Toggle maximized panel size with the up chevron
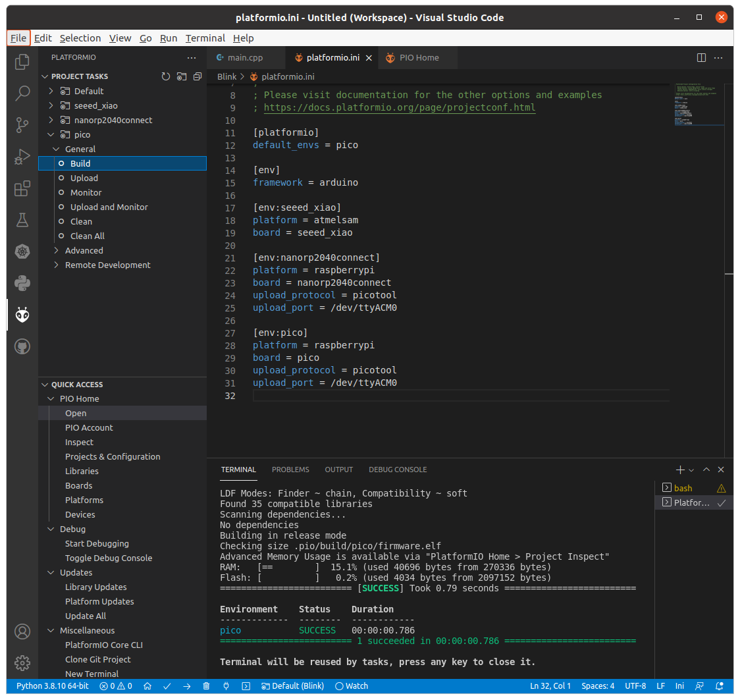The image size is (740, 700). (706, 470)
